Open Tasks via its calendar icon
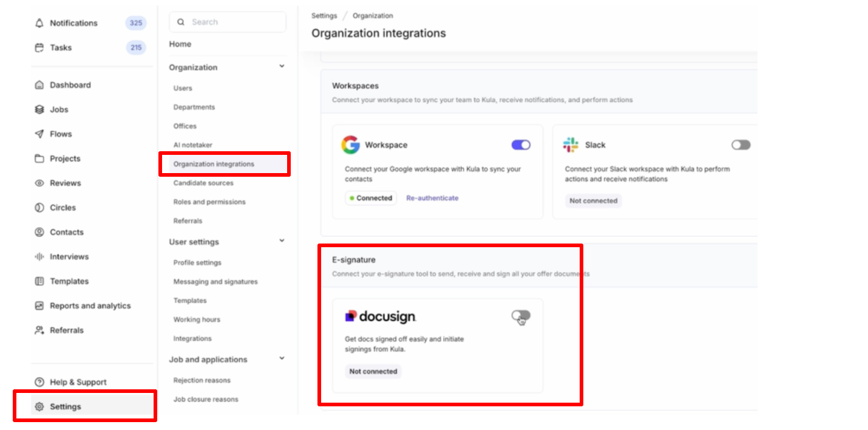This screenshot has width=868, height=430. [39, 47]
